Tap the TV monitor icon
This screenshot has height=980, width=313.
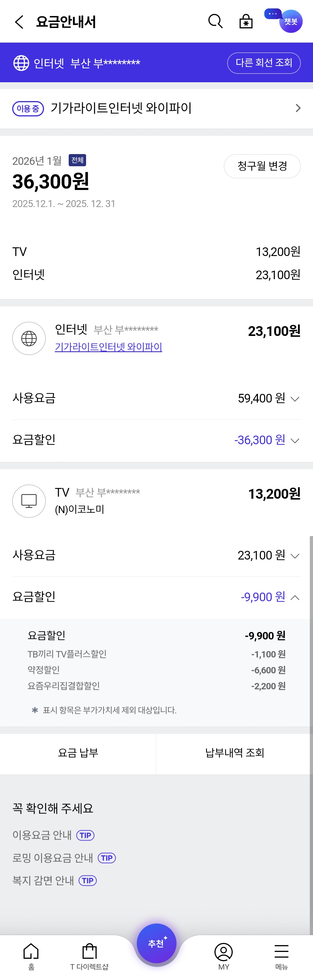pos(29,501)
